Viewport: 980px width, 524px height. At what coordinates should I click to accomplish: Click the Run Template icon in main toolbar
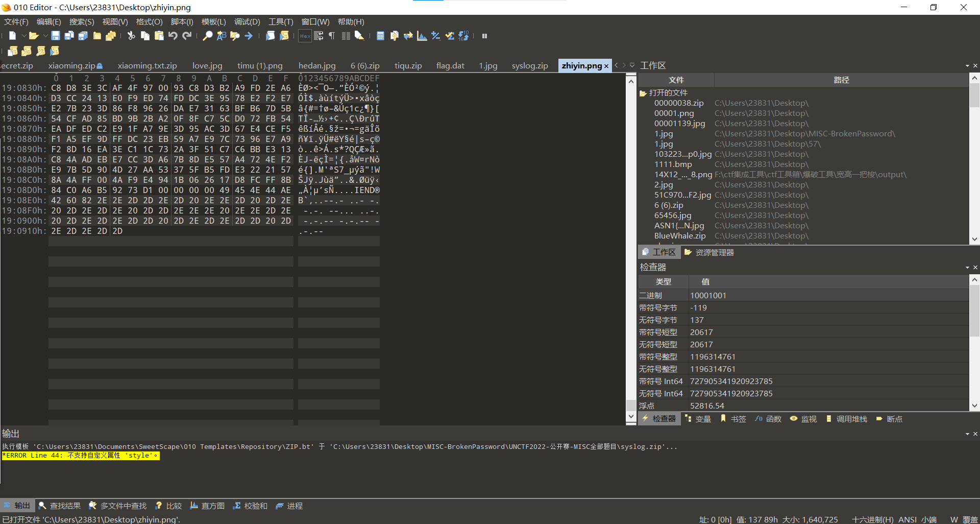(x=284, y=36)
